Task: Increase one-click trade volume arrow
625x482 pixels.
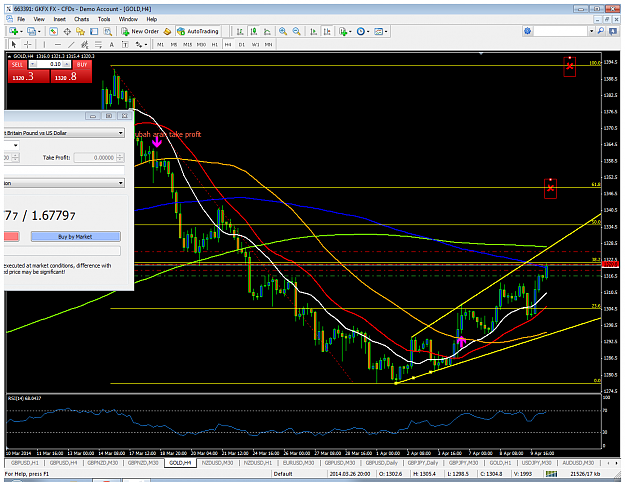Action: tap(67, 64)
